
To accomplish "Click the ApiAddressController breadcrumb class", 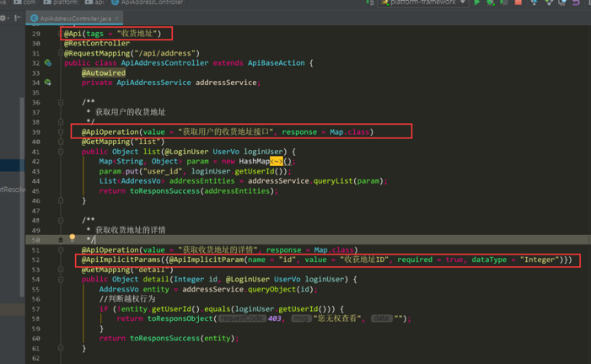I will click(148, 3).
